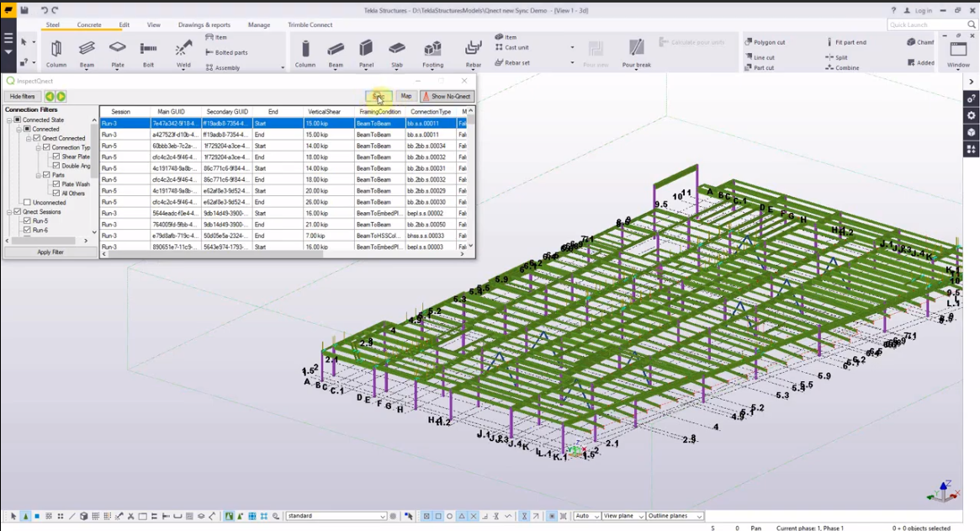The height and width of the screenshot is (531, 980).
Task: Click the Sync button in InspectQnect
Action: [379, 96]
